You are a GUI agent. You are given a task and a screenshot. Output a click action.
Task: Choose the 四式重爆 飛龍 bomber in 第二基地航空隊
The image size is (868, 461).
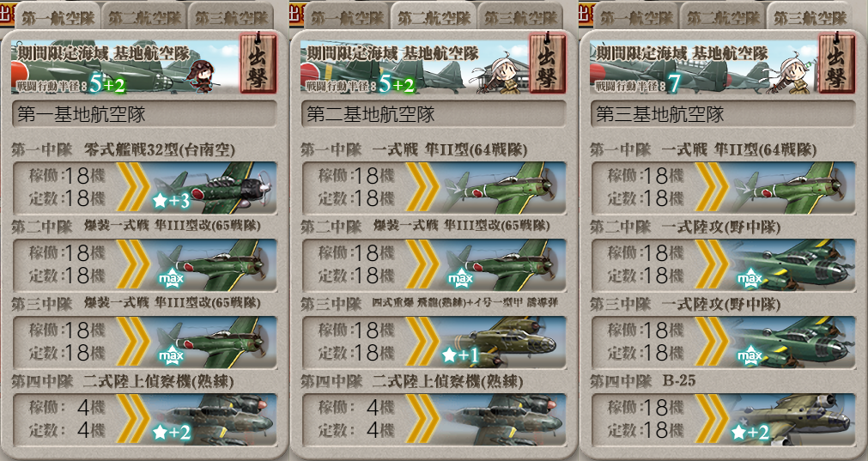[503, 342]
